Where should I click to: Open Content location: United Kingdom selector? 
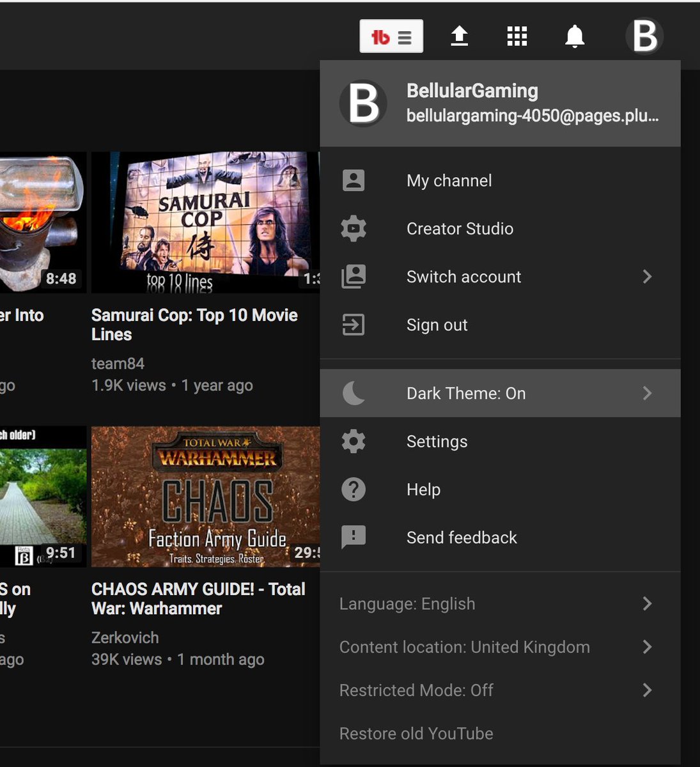pyautogui.click(x=500, y=647)
